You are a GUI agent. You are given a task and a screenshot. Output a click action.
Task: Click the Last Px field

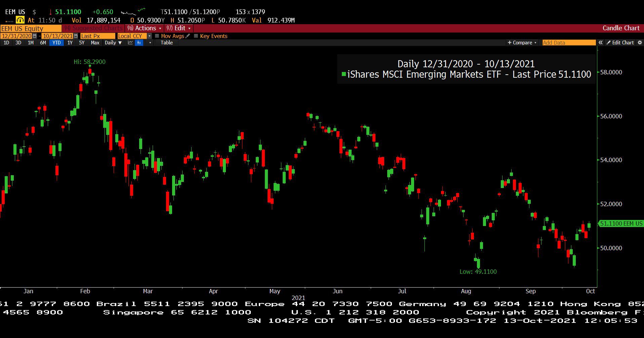click(97, 36)
